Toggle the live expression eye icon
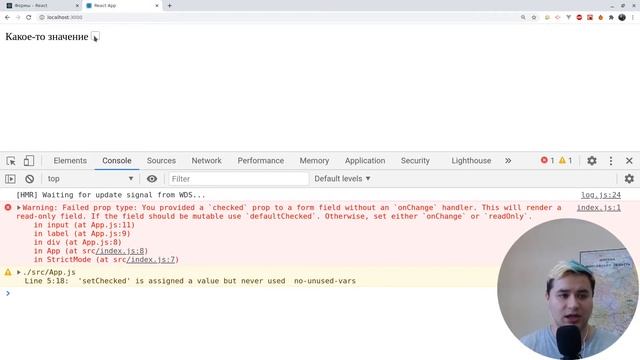Screen dimensions: 640x360 [152, 179]
